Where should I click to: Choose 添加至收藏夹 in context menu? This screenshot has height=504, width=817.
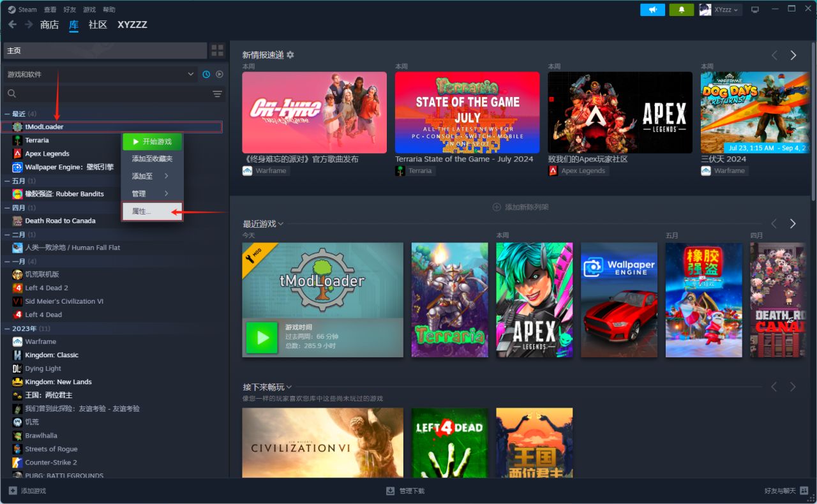(152, 158)
